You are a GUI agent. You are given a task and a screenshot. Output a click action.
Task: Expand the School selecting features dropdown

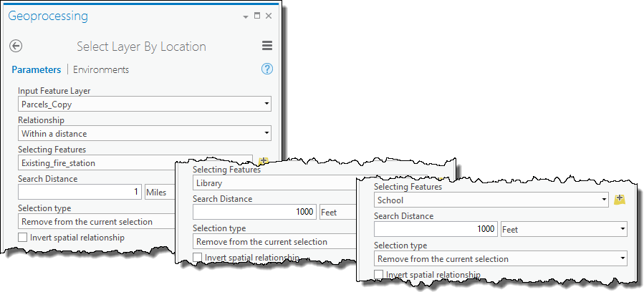pos(605,200)
